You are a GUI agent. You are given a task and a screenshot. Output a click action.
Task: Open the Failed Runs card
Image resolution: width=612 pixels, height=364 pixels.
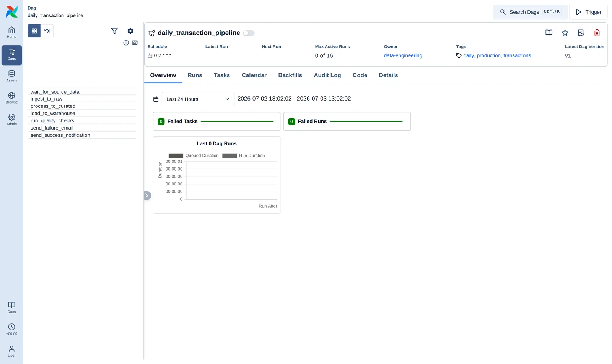(x=347, y=122)
